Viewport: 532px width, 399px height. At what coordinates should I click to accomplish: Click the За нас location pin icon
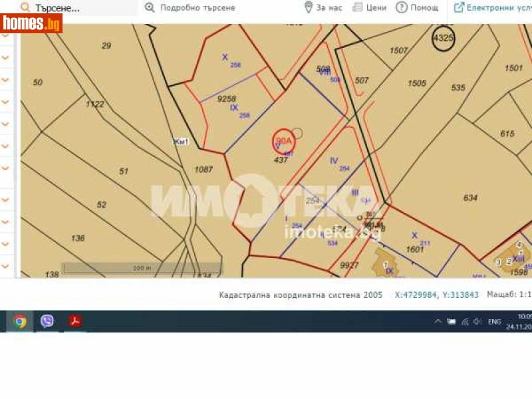pyautogui.click(x=307, y=7)
